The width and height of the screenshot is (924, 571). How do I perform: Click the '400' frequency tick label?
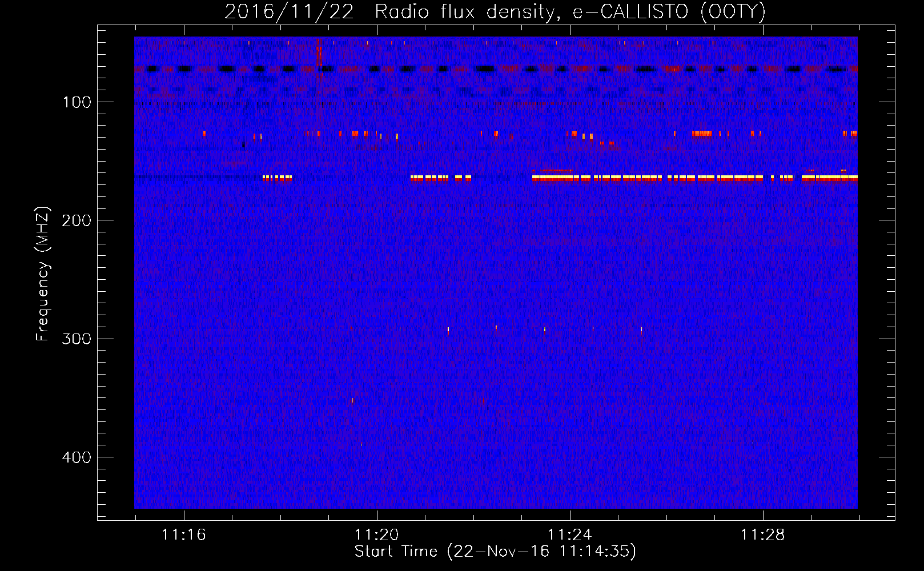pos(77,457)
